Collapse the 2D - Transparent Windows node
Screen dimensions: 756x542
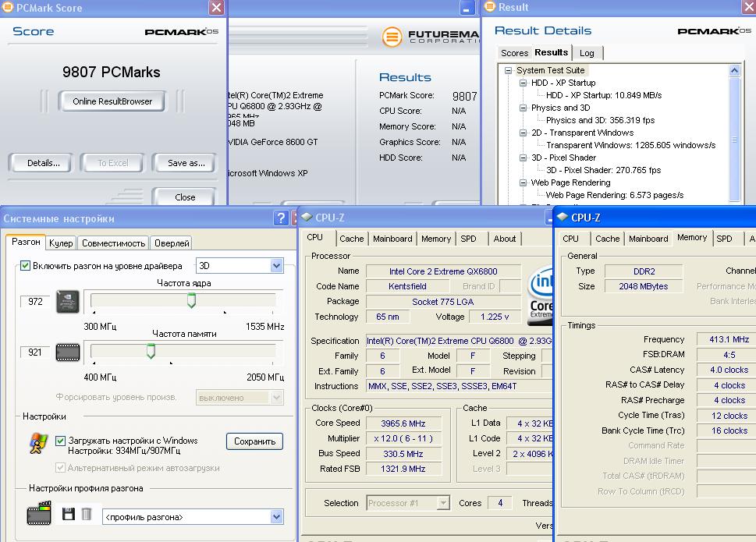523,133
